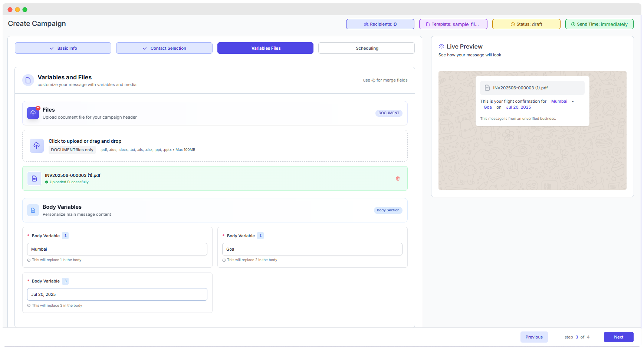Click the Body Variables section document icon
The width and height of the screenshot is (644, 350).
(33, 210)
